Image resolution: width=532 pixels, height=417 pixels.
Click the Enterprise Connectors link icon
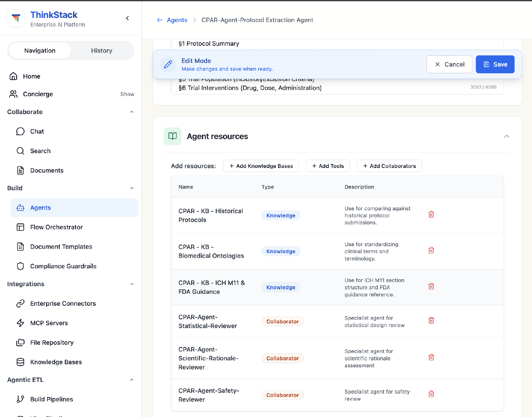(20, 303)
